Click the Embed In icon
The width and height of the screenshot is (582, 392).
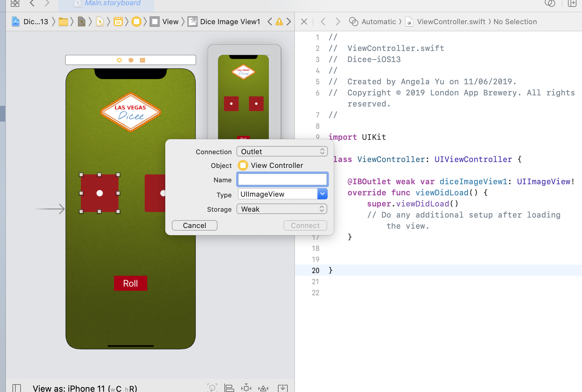tap(283, 388)
